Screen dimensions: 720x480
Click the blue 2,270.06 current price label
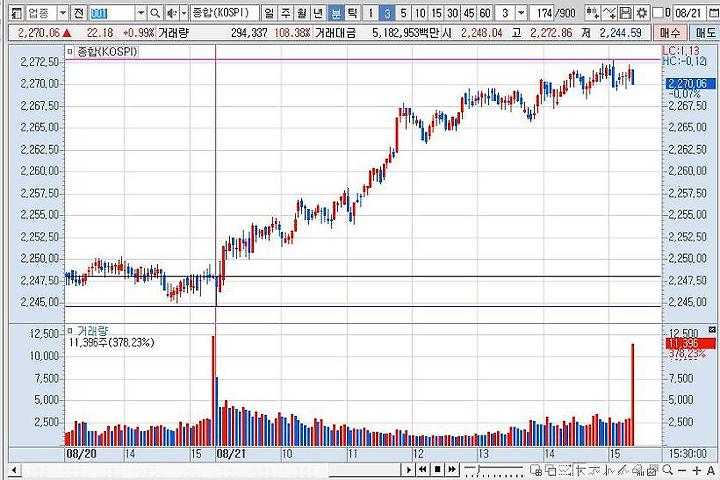(x=690, y=84)
